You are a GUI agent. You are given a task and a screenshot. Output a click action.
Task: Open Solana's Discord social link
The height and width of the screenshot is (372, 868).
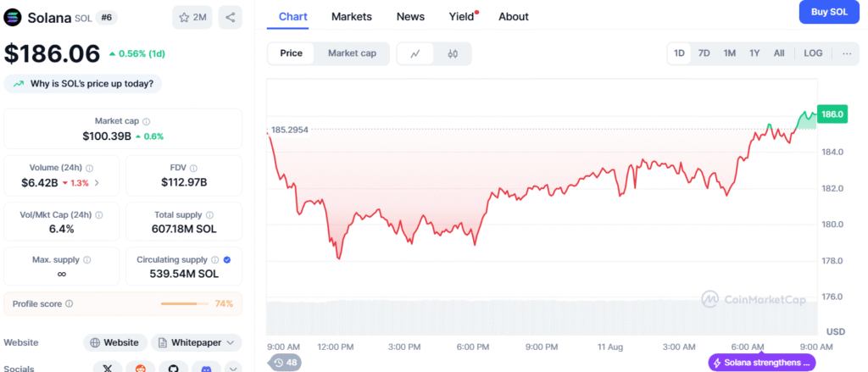206,368
